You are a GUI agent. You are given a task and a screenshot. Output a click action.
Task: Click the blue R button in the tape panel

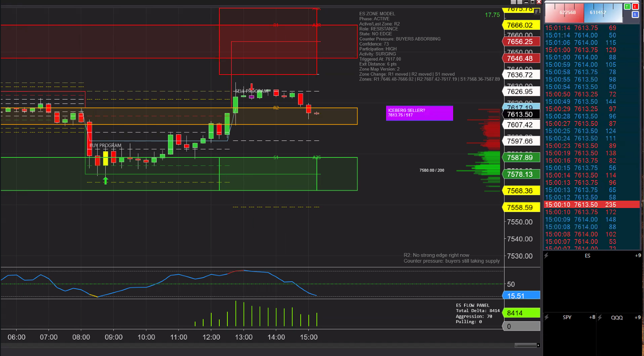635,15
